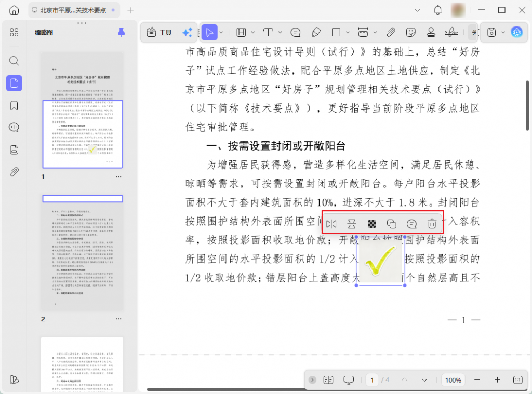This screenshot has height=394, width=532.
Task: Delete the check mark with the trash icon
Action: point(431,224)
